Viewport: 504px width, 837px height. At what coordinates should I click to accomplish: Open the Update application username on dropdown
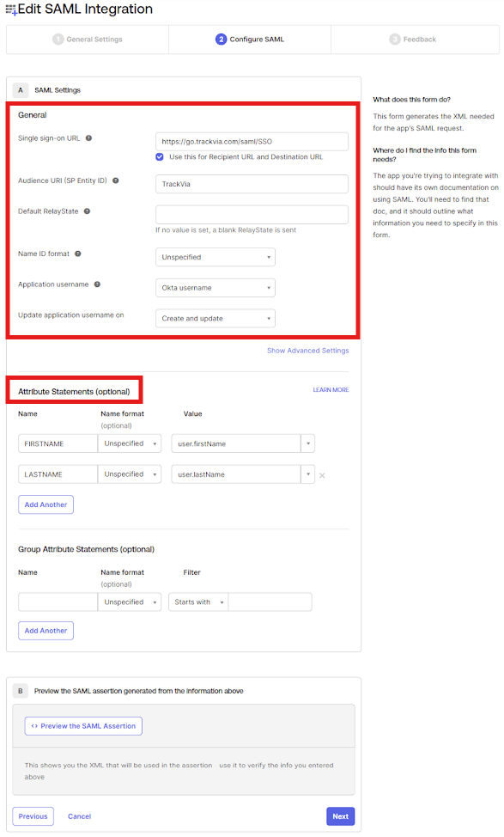pyautogui.click(x=216, y=319)
